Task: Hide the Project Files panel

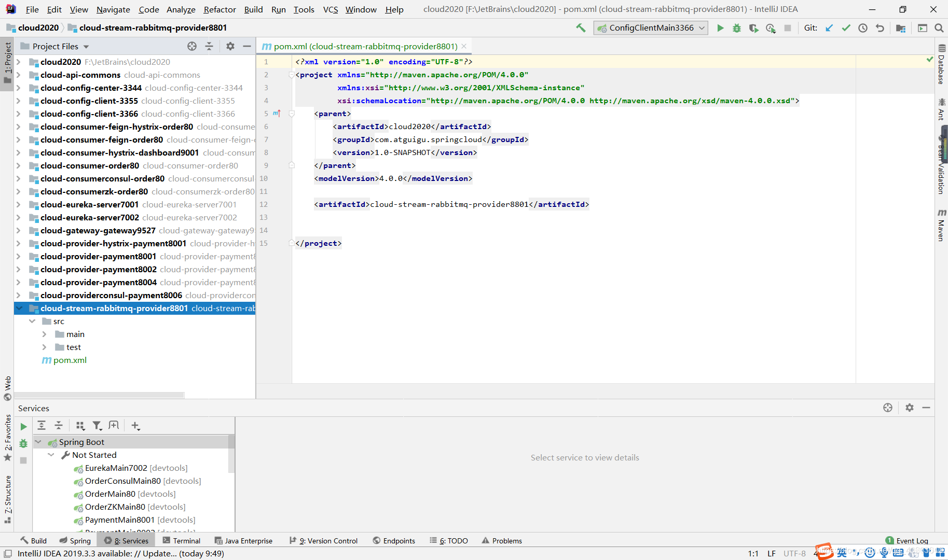Action: pyautogui.click(x=247, y=46)
